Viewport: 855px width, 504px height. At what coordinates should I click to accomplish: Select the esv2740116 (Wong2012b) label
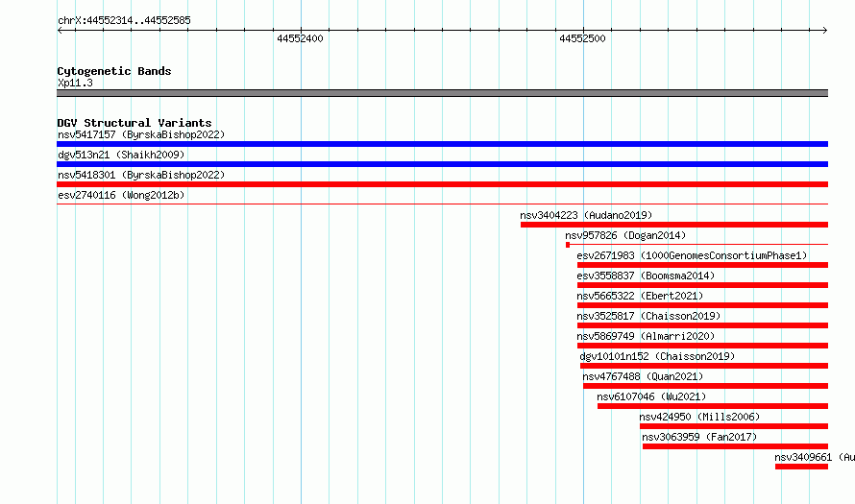pos(121,195)
